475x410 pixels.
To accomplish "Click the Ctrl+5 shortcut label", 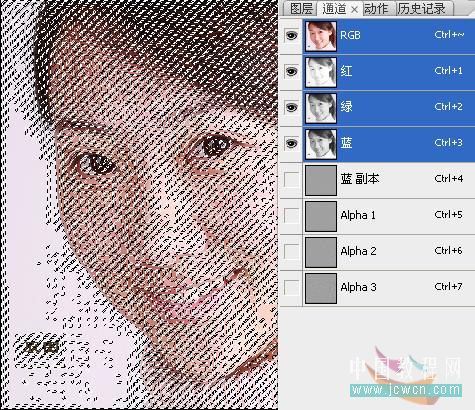I will point(449,215).
